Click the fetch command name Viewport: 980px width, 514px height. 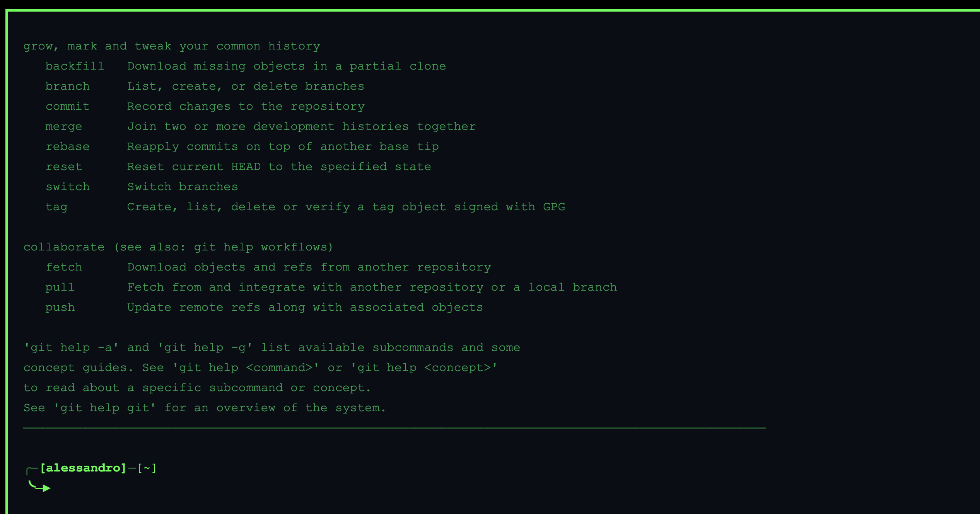[63, 267]
